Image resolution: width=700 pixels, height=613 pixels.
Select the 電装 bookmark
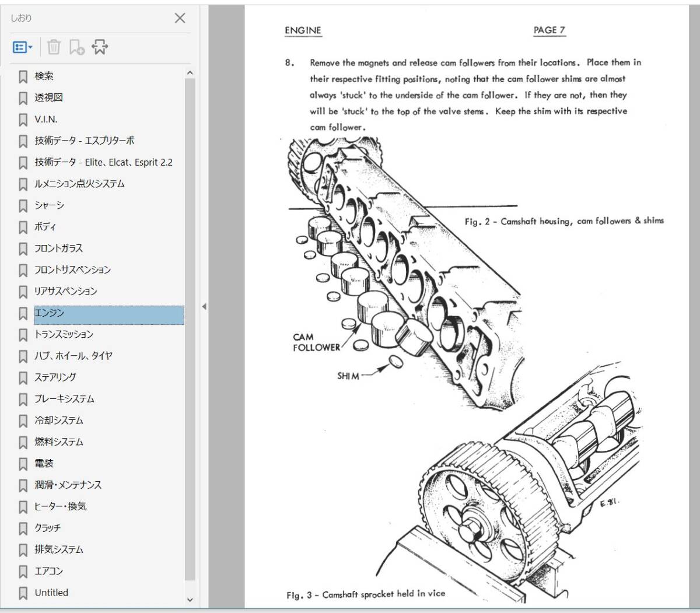44,464
